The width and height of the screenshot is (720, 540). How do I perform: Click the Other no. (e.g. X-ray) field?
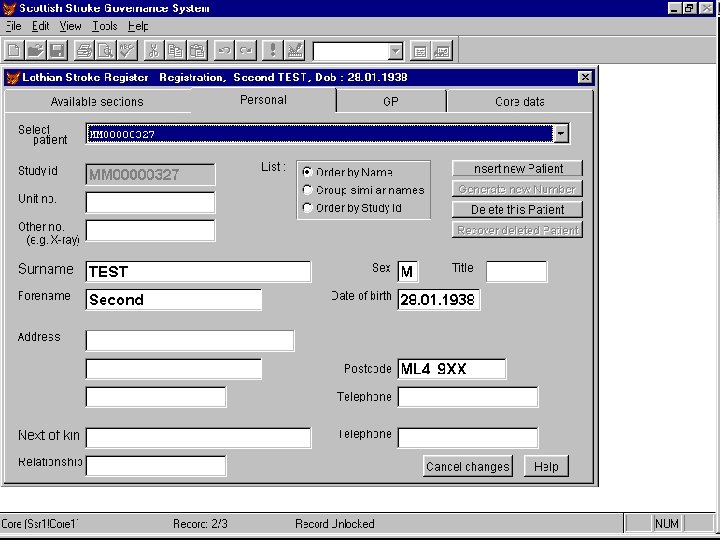150,231
